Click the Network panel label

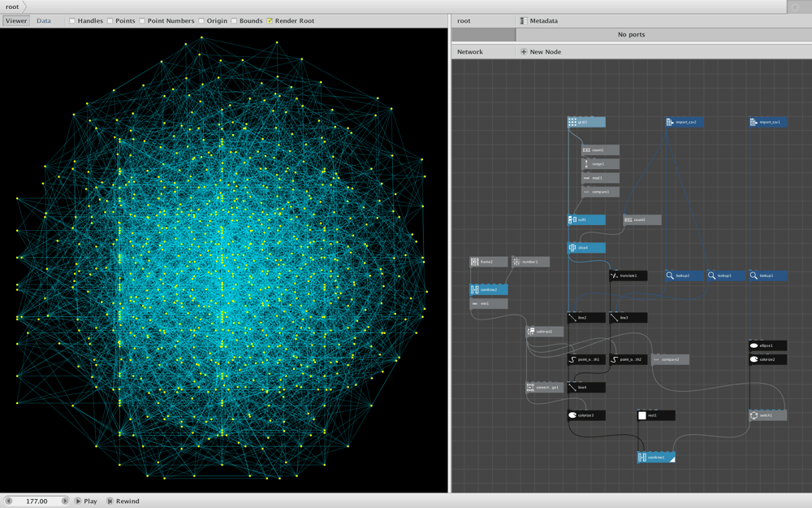469,52
